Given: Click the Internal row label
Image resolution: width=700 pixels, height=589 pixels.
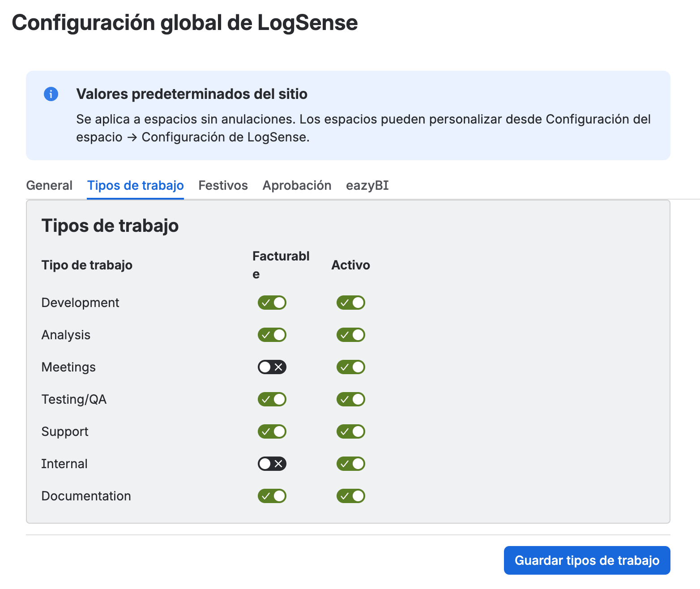Looking at the screenshot, I should (64, 464).
